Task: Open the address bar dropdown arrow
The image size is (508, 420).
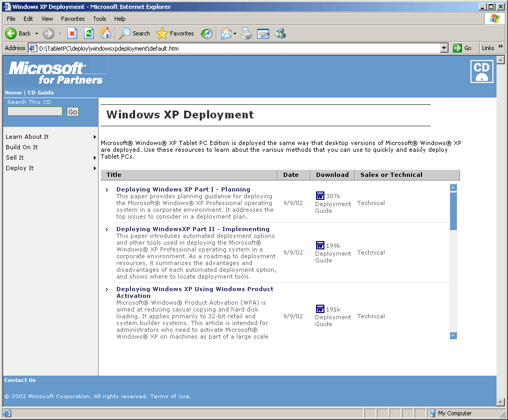Action: tap(444, 48)
